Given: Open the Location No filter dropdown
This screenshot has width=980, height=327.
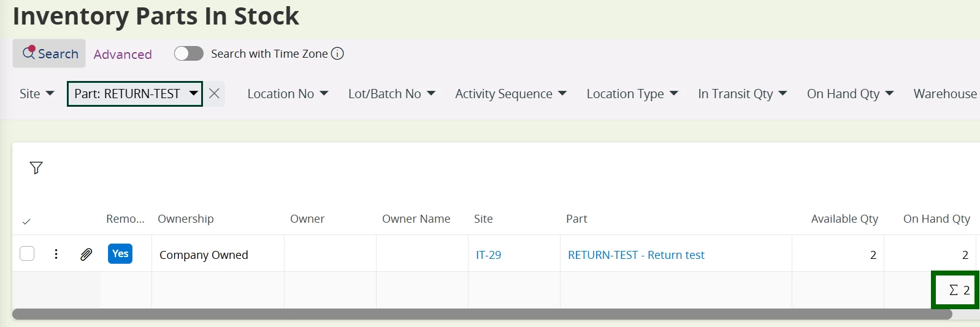Looking at the screenshot, I should (288, 94).
